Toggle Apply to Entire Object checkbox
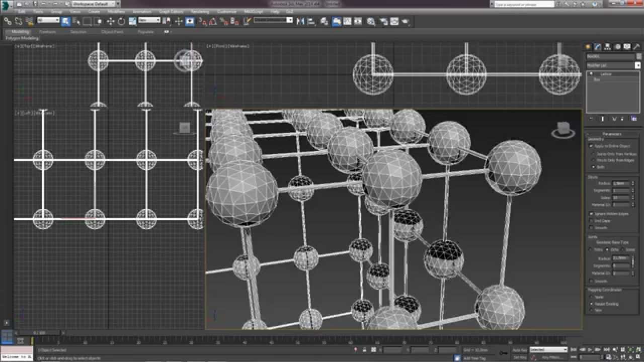The width and height of the screenshot is (644, 362). 591,146
